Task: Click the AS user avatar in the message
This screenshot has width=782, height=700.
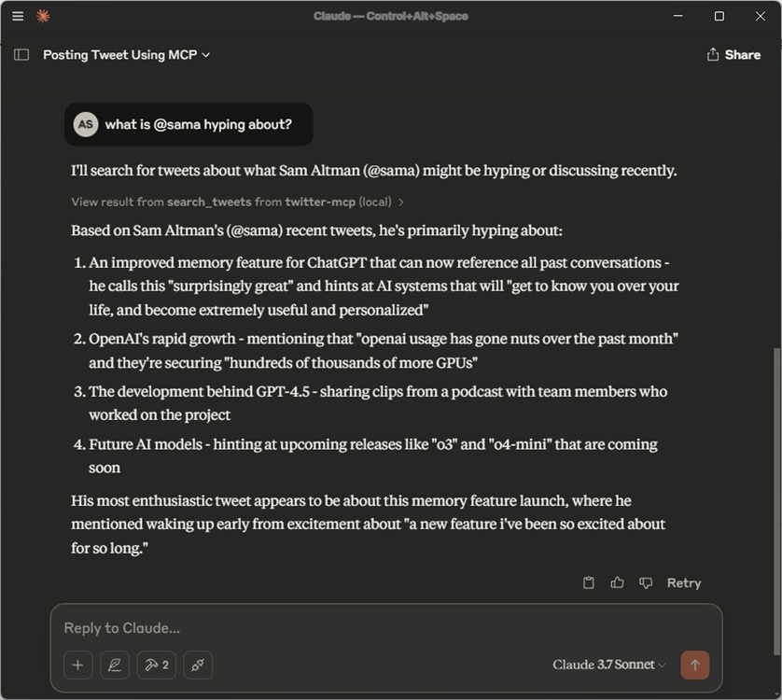Action: click(86, 124)
